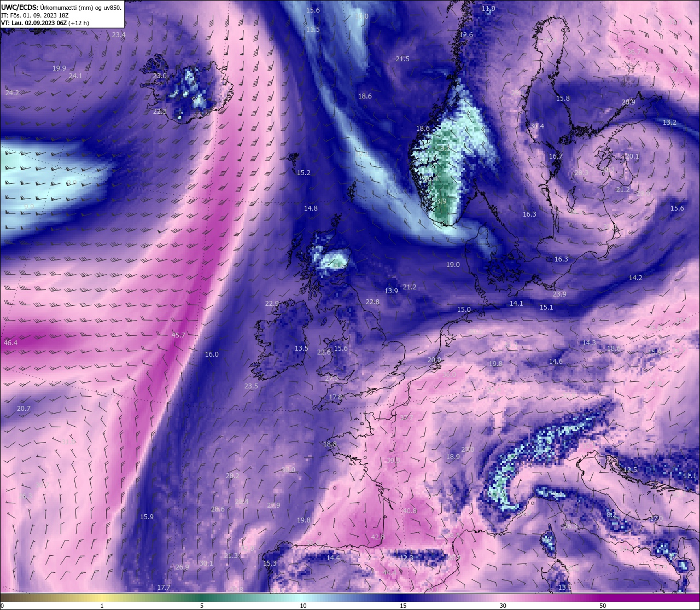This screenshot has height=610, width=700.
Task: Click the '20.7' value label
Action: pos(24,409)
